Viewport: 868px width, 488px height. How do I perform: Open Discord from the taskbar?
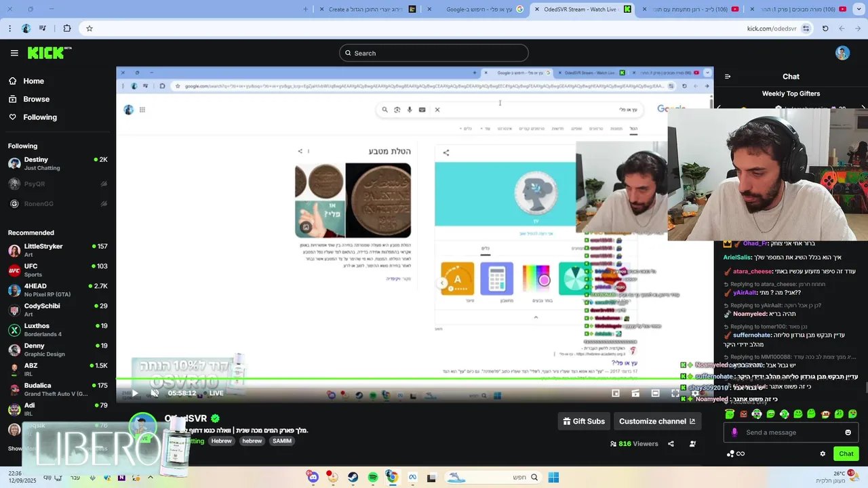[313, 477]
